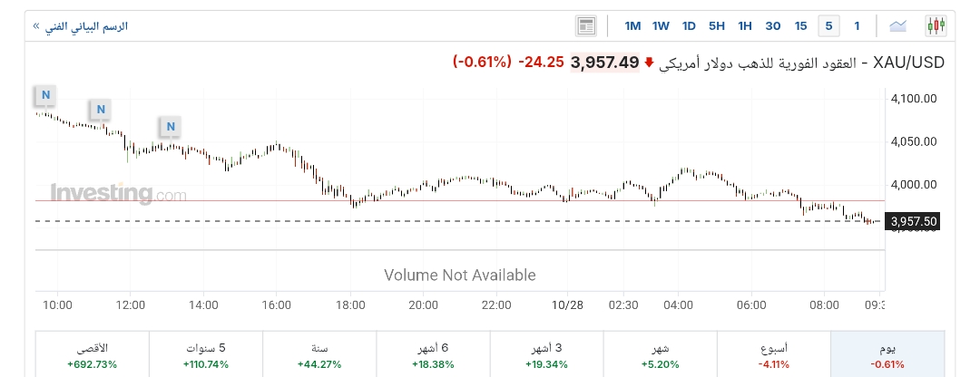Image resolution: width=980 pixels, height=377 pixels.
Task: Open the news layout icon in toolbar
Action: click(586, 25)
